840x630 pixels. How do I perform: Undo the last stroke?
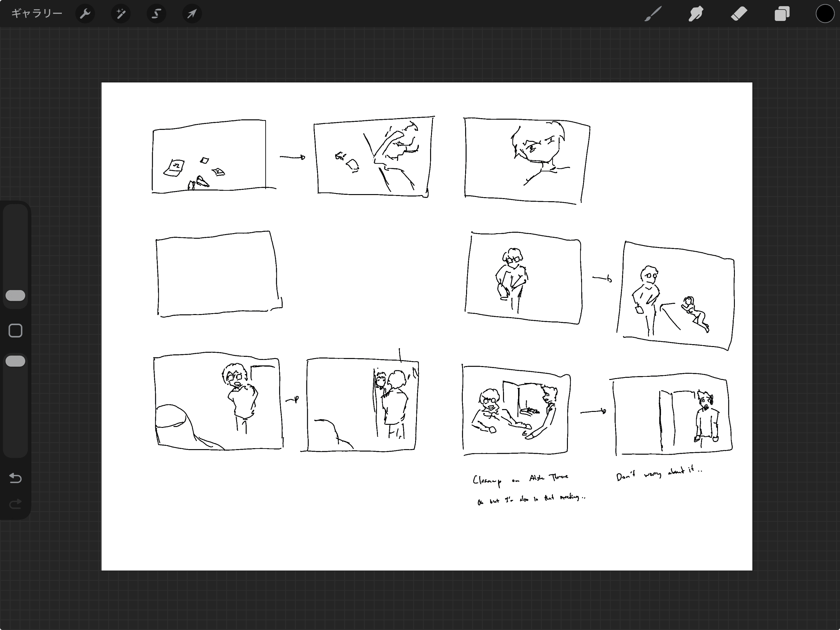point(16,478)
